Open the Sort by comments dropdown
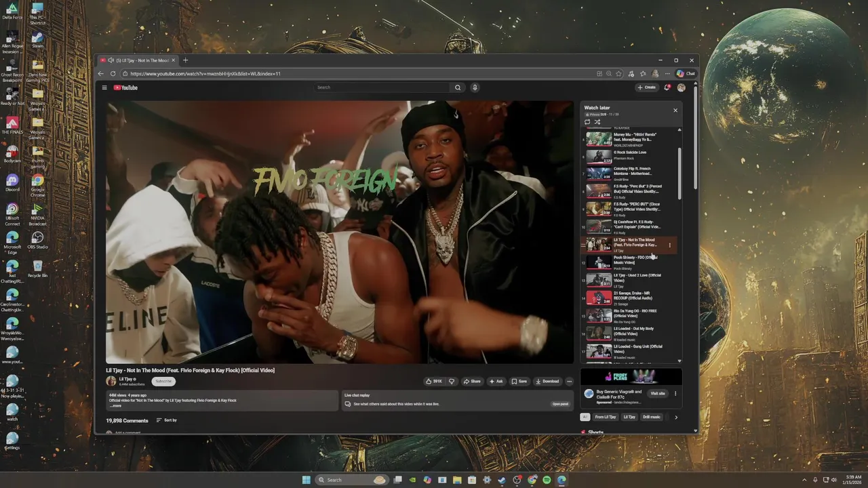 pos(167,420)
